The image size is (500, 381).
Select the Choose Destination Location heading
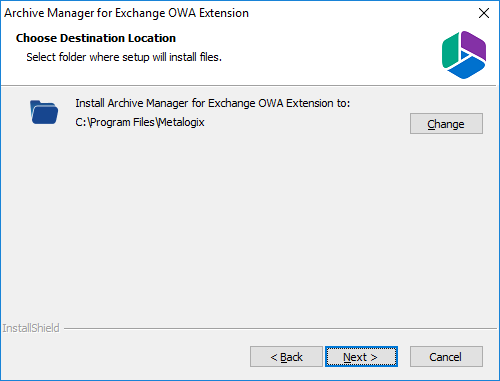(96, 38)
